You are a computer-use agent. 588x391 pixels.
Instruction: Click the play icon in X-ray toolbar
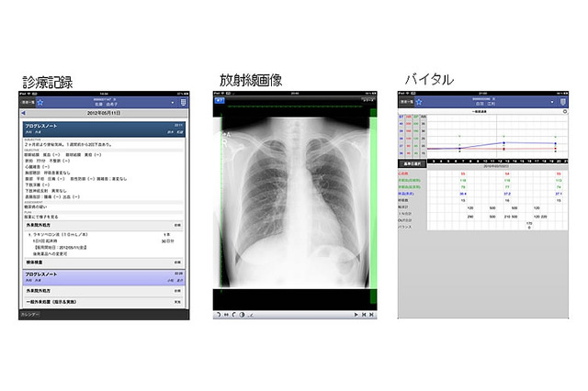pyautogui.click(x=356, y=315)
